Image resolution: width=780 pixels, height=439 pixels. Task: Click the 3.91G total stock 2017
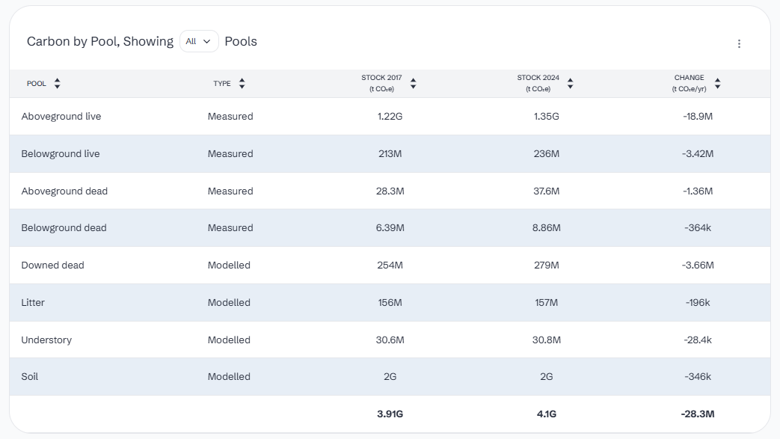390,414
